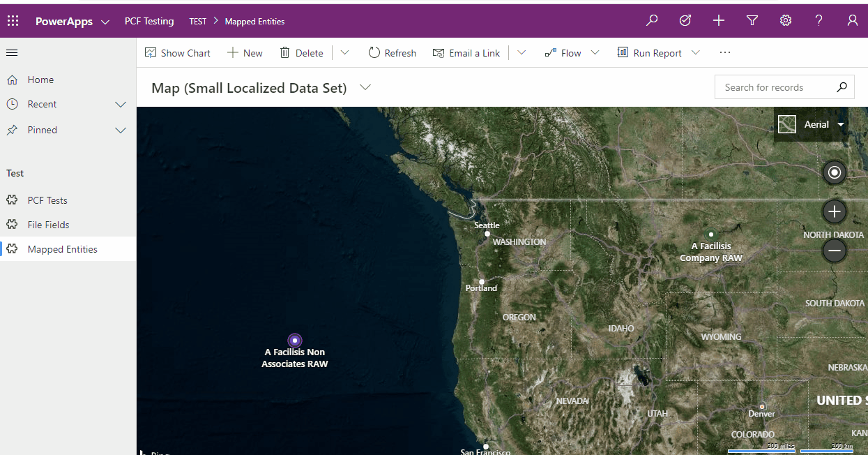Screen dimensions: 868x455
Task: Click the Mapped Entities puzzle icon
Action: 12,249
